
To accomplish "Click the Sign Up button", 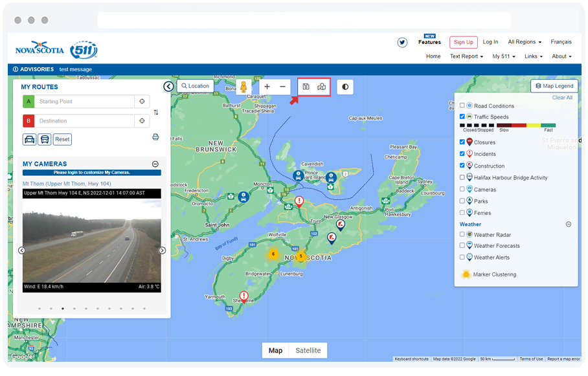I will [x=463, y=42].
